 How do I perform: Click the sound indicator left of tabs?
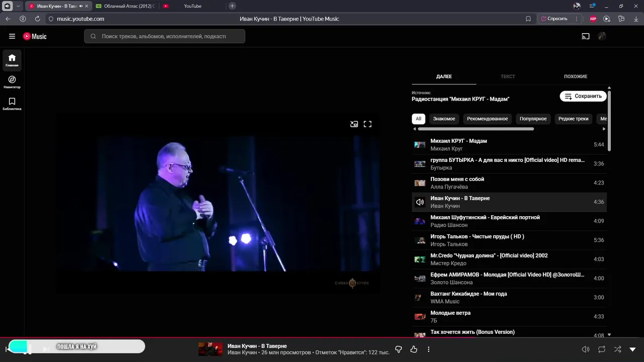[8, 6]
